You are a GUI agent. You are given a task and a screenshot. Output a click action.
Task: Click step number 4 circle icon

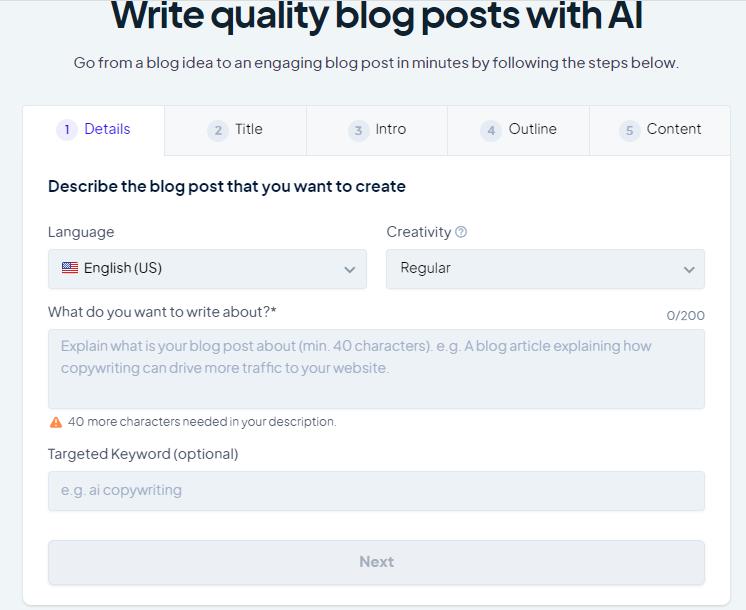(491, 130)
